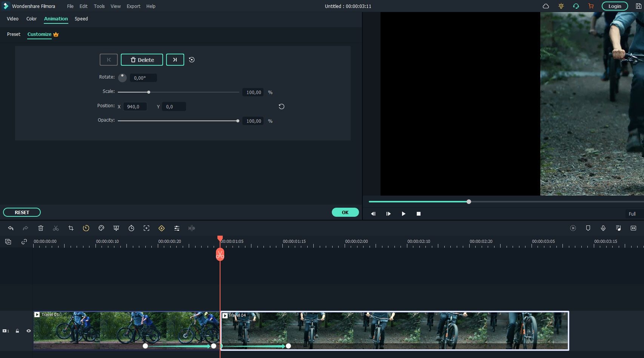Viewport: 644px width, 358px height.
Task: Toggle track visibility eye icon
Action: tap(29, 331)
